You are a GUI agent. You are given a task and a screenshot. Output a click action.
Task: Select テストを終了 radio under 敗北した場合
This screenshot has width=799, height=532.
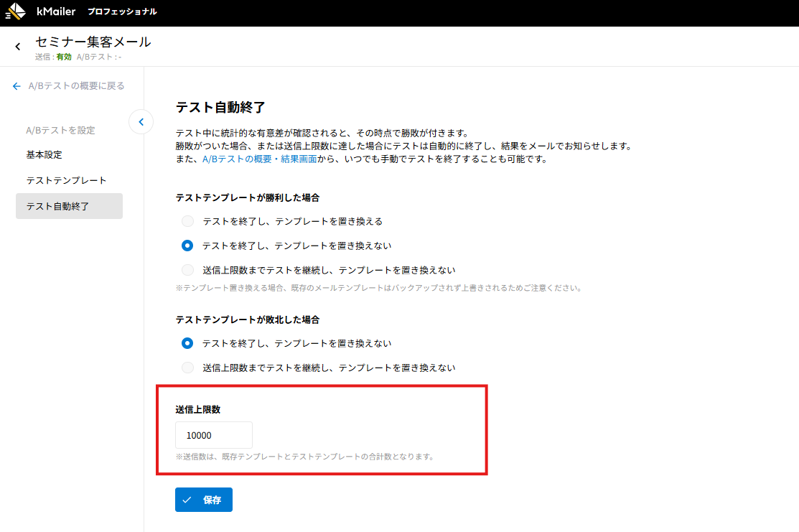[187, 343]
